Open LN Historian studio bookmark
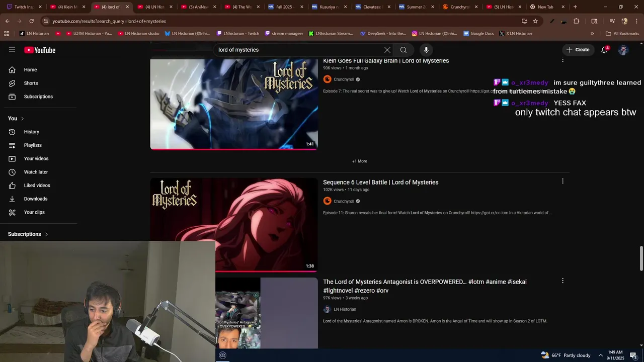This screenshot has height=362, width=644. [139, 34]
